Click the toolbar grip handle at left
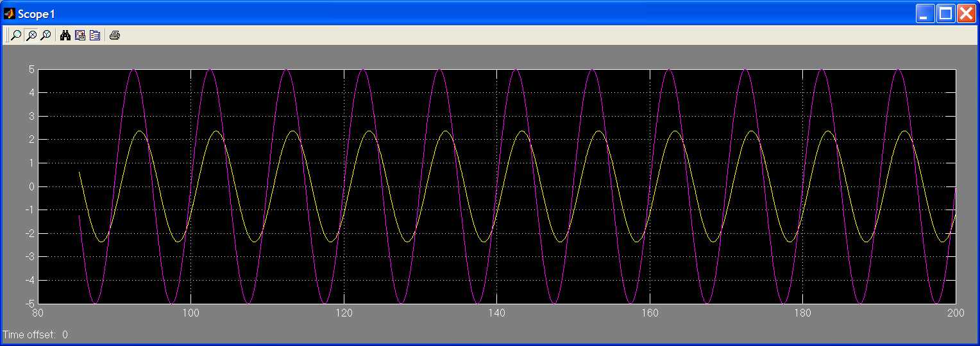Screen dimensions: 980x346 [6, 35]
